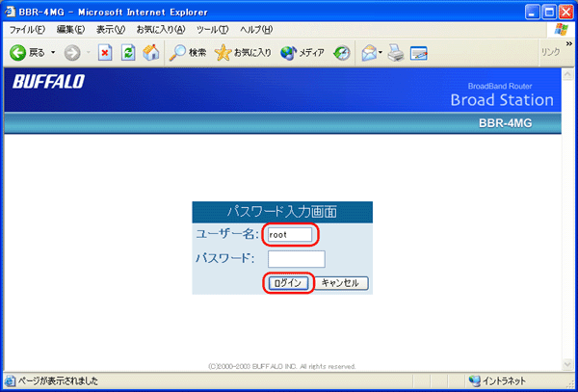Minimize the Internet Explorer window
This screenshot has height=392, width=578.
(533, 13)
